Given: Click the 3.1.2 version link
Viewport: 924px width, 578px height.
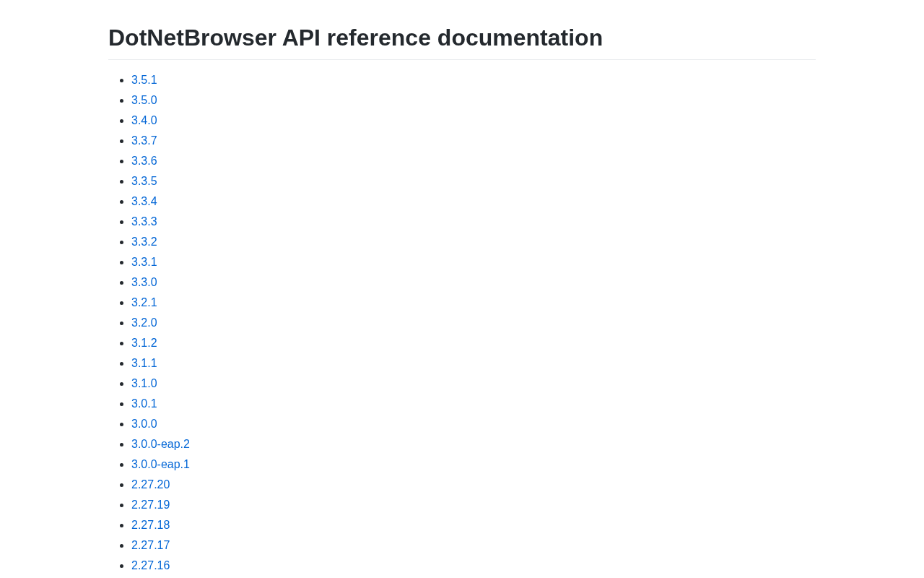Looking at the screenshot, I should click(x=144, y=343).
